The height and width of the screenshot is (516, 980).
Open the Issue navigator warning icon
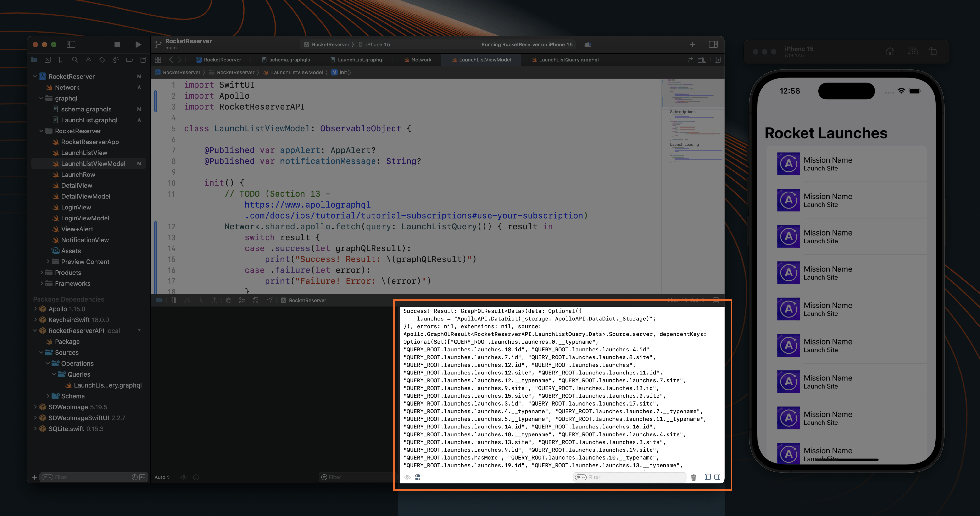[x=89, y=60]
